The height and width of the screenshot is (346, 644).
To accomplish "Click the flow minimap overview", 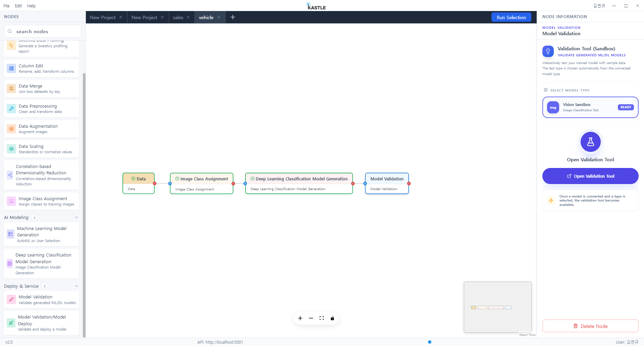I will pos(498,307).
